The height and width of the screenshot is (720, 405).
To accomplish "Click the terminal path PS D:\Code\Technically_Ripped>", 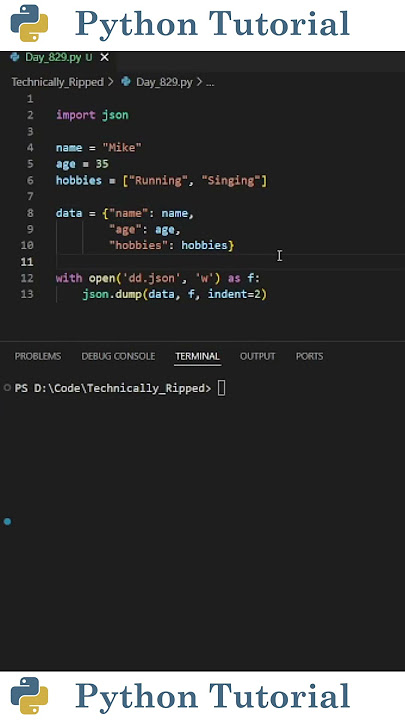I will [113, 388].
